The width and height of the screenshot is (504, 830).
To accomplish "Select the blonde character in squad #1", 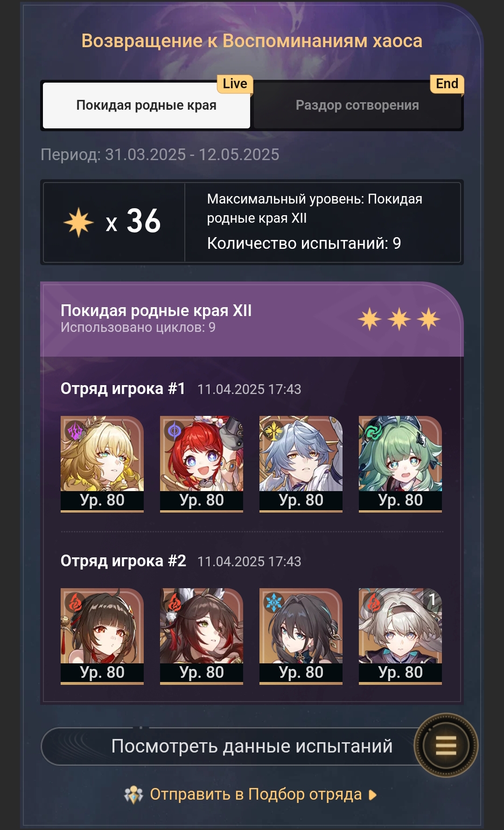I will click(102, 464).
